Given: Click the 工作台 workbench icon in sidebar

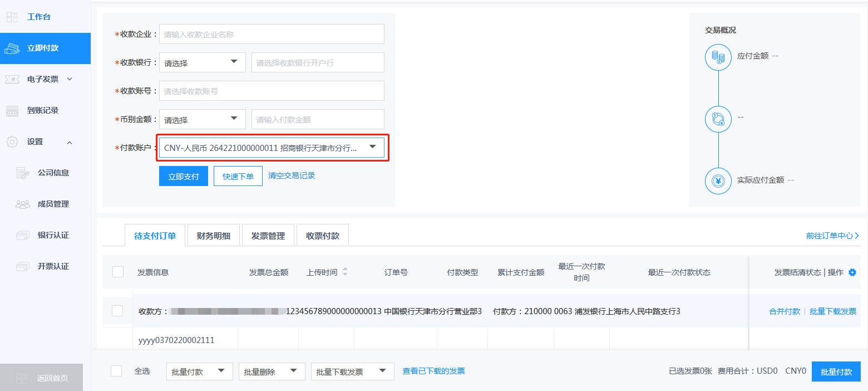Looking at the screenshot, I should pyautogui.click(x=12, y=17).
